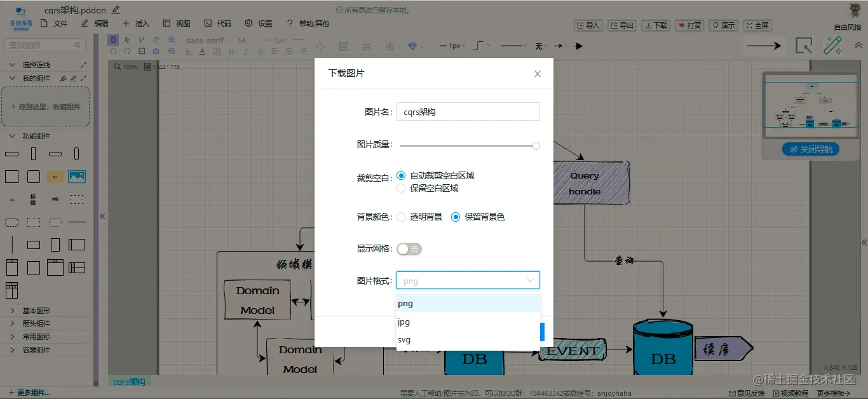Click the 图片名 filename input field
This screenshot has width=868, height=399.
tap(468, 111)
